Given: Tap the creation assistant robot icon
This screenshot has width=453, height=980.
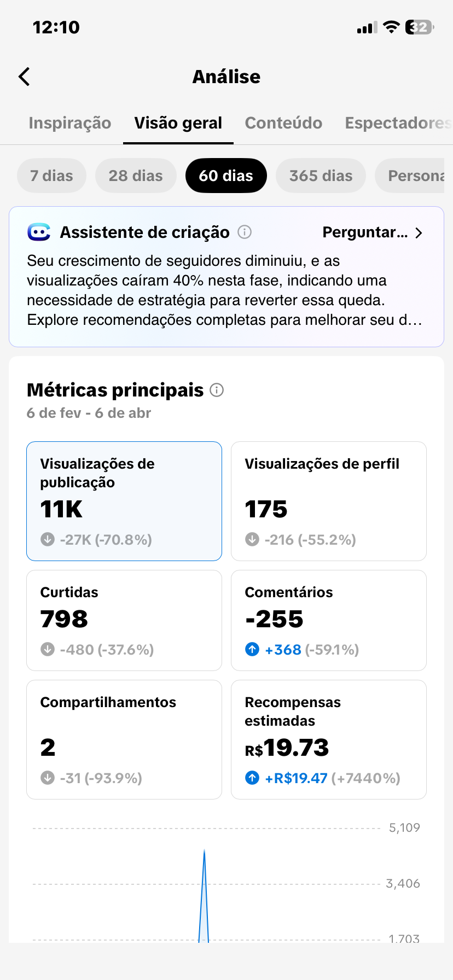Looking at the screenshot, I should click(x=39, y=232).
